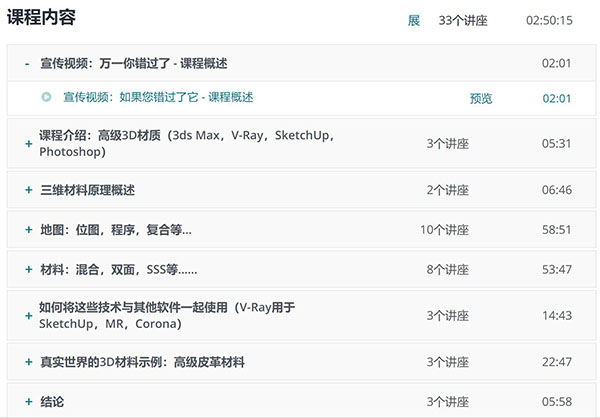Image resolution: width=600 pixels, height=418 pixels.
Task: Click the plus icon beside 材料：混合，双面，SSS等
Action: (x=28, y=269)
